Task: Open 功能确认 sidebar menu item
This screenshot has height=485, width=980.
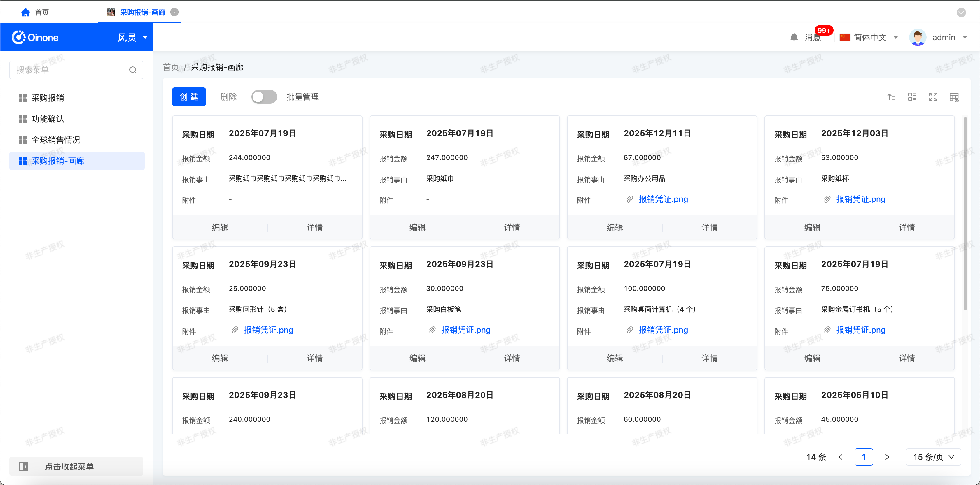Action: click(x=48, y=119)
